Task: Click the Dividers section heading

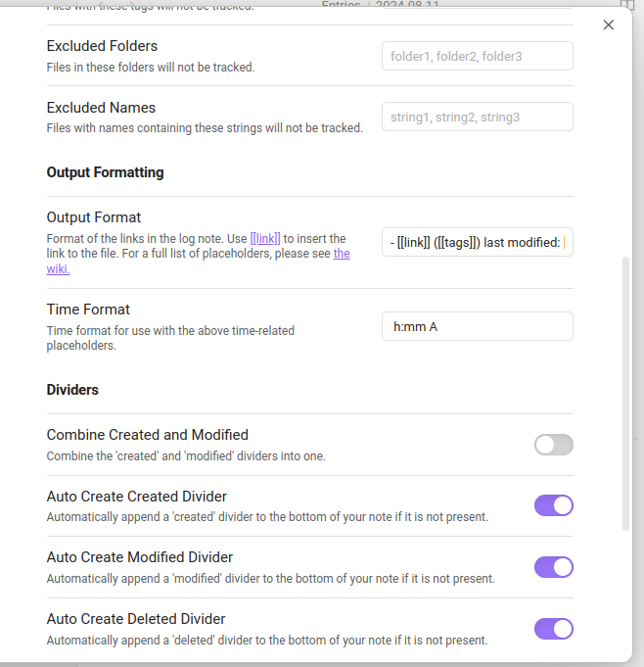Action: point(72,390)
